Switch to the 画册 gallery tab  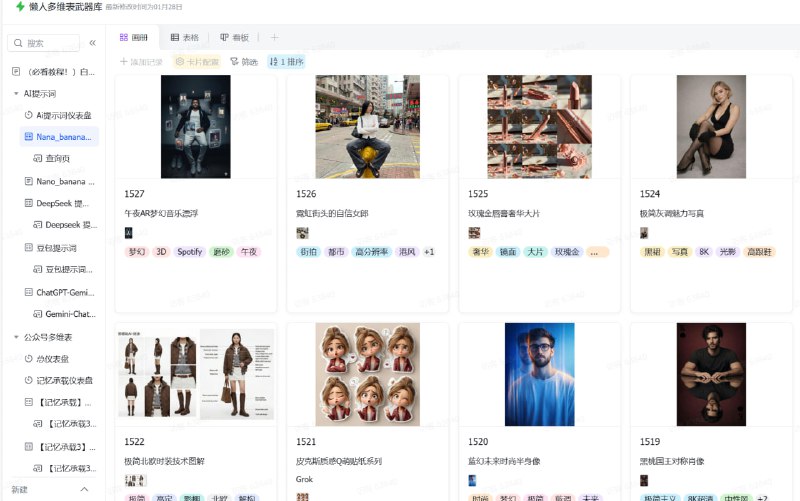134,37
